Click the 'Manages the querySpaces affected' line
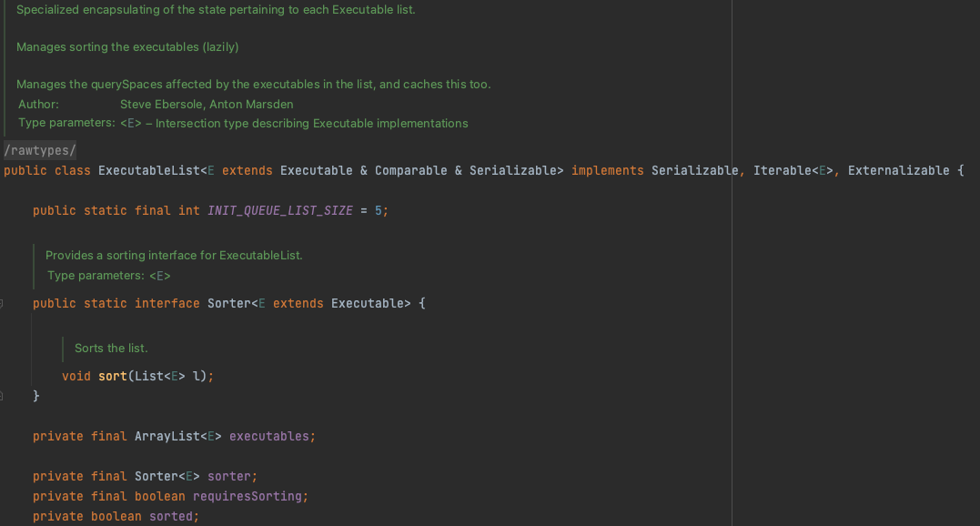The image size is (980, 526). tap(253, 85)
